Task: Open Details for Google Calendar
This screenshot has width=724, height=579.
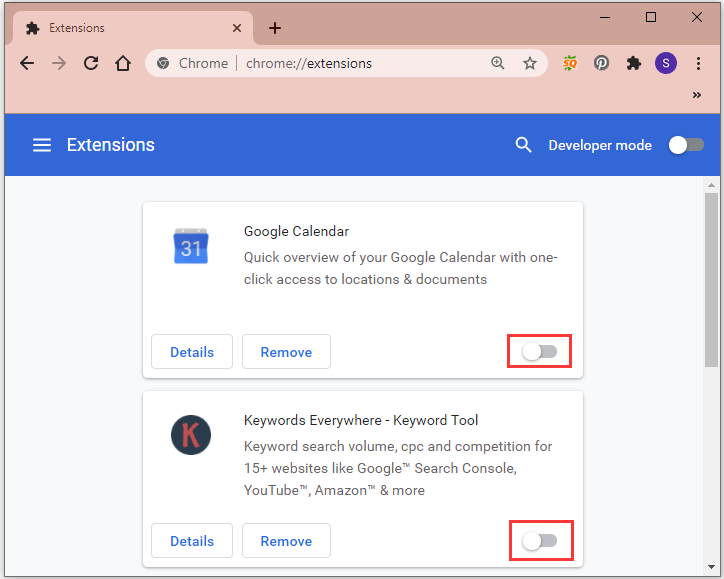Action: point(192,352)
